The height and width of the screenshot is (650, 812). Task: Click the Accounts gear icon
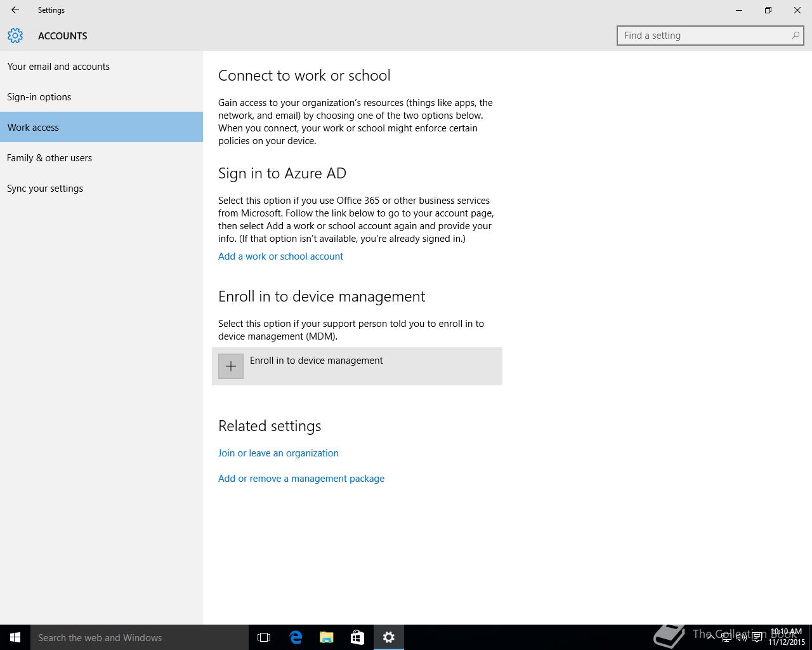coord(15,36)
